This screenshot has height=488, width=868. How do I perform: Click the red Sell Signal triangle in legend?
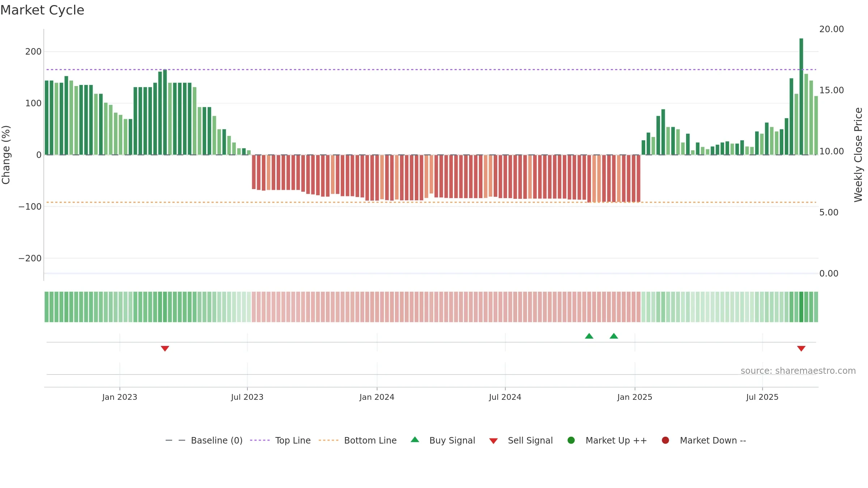(493, 441)
